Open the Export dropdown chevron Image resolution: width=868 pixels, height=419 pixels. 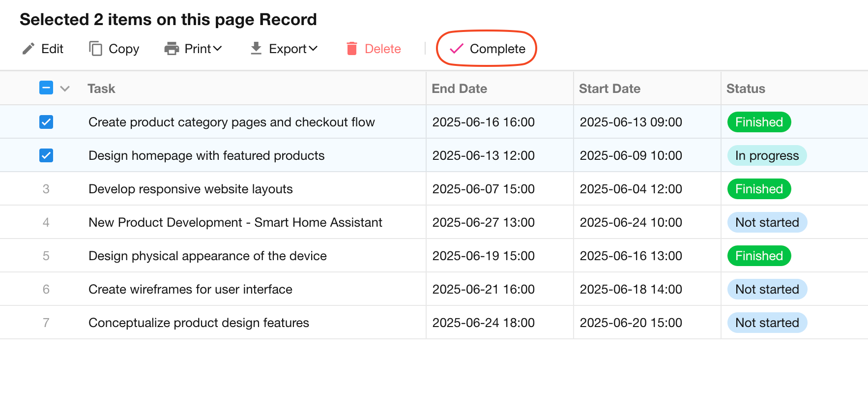click(x=313, y=49)
